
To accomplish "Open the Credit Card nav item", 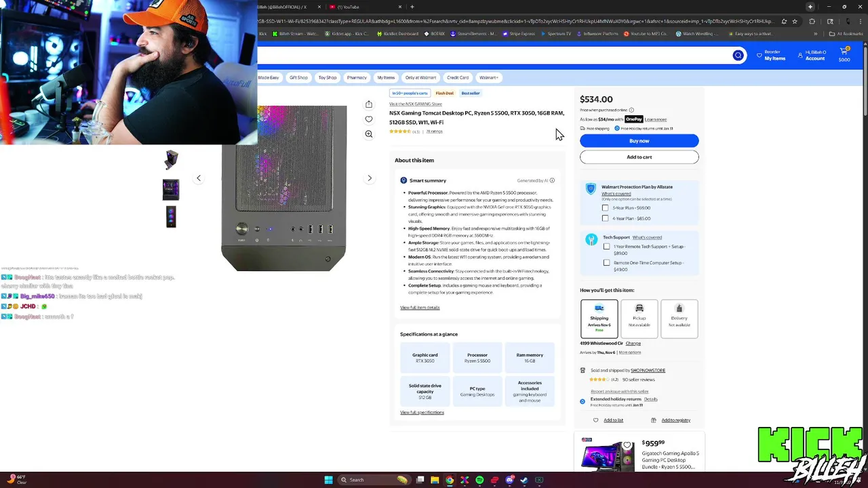I will click(458, 77).
